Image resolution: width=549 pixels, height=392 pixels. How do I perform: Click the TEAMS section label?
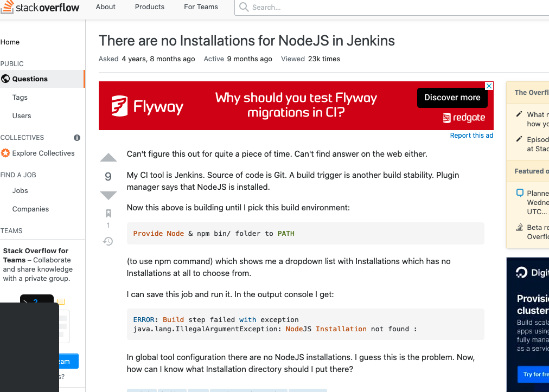[x=11, y=231]
